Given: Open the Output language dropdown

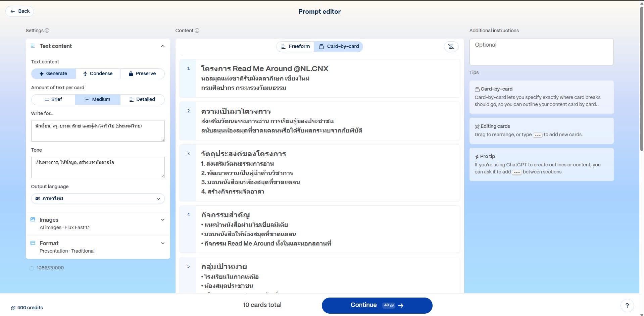Looking at the screenshot, I should 98,199.
